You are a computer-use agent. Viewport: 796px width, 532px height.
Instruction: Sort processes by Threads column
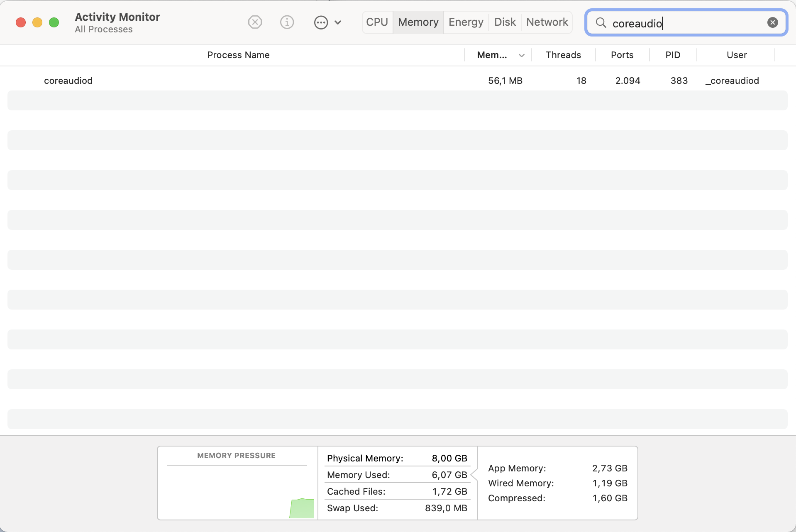click(x=563, y=55)
